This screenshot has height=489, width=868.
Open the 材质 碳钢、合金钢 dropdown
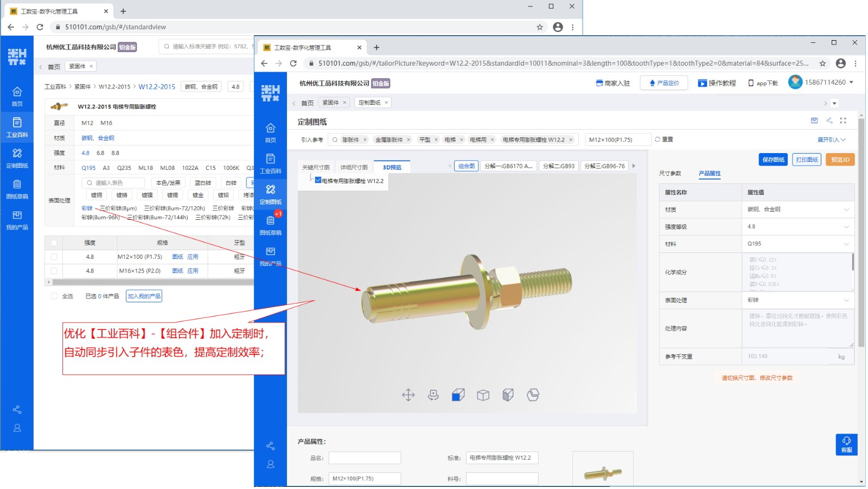(x=797, y=209)
